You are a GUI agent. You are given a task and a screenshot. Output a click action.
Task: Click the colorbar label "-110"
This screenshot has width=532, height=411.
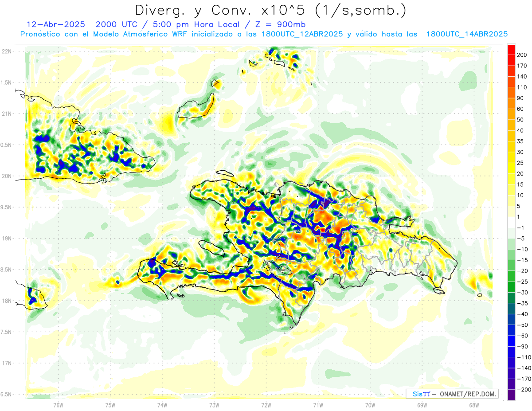(524, 357)
